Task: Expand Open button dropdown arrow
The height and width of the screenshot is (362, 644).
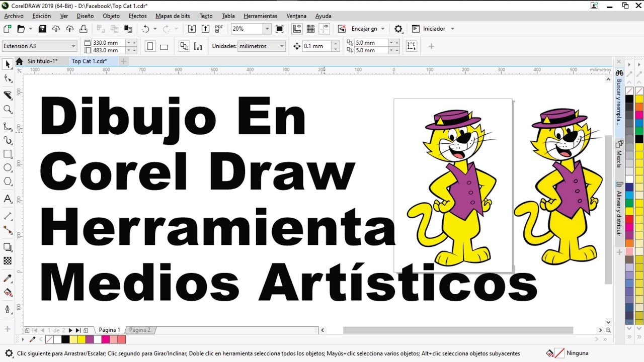Action: pyautogui.click(x=31, y=29)
